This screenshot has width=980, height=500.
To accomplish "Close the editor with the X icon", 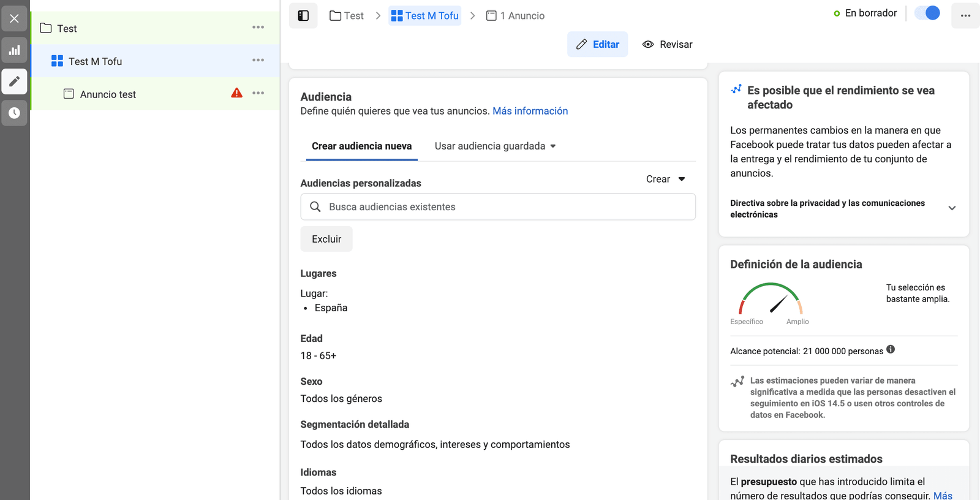I will 14,18.
